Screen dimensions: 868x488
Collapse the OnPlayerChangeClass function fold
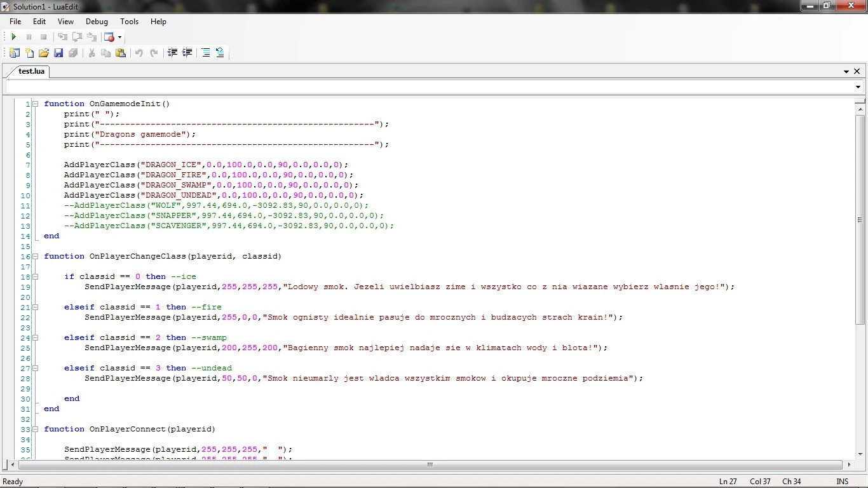pyautogui.click(x=36, y=256)
